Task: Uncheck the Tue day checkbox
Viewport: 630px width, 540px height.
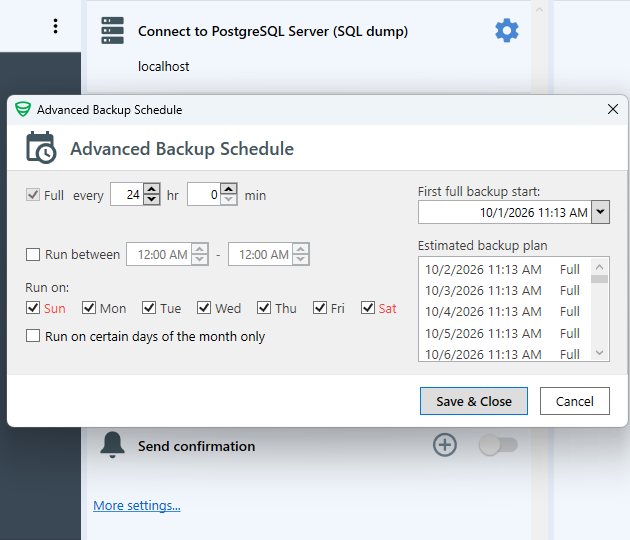Action: click(x=149, y=308)
